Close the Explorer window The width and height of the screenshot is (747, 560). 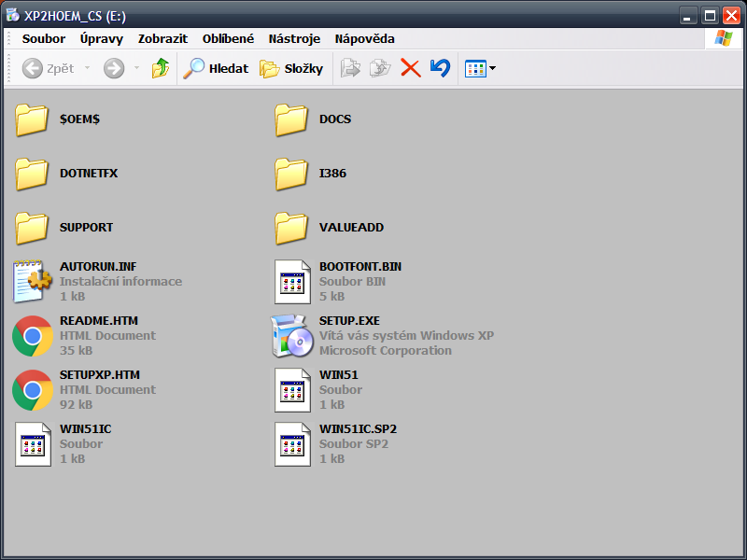coord(731,16)
